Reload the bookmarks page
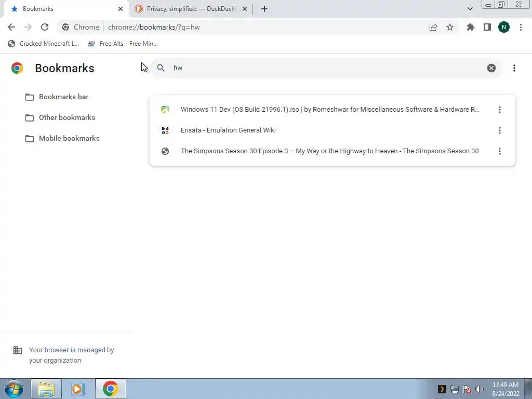The width and height of the screenshot is (532, 399). pyautogui.click(x=45, y=27)
